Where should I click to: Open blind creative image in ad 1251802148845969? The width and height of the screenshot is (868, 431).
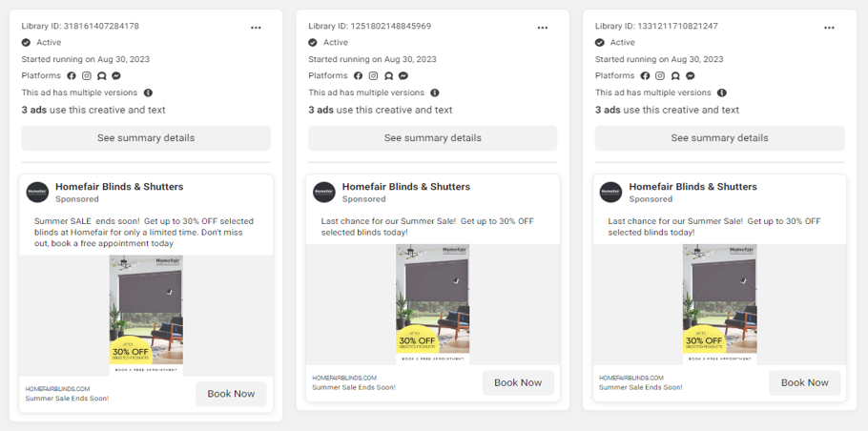click(x=433, y=304)
